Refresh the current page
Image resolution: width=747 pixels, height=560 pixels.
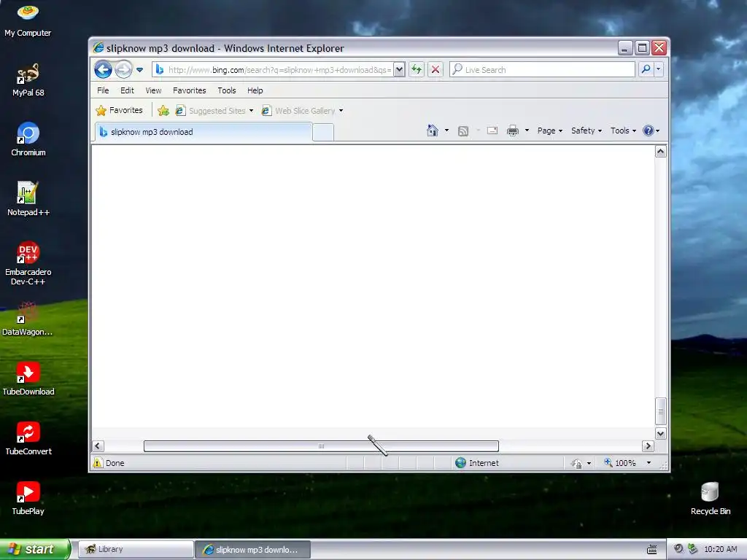[417, 69]
